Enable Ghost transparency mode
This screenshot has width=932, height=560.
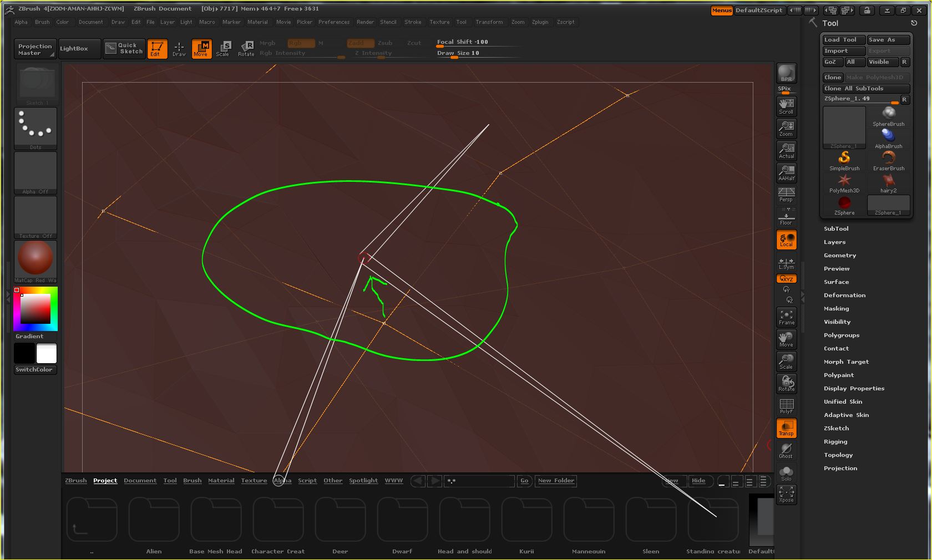point(786,450)
